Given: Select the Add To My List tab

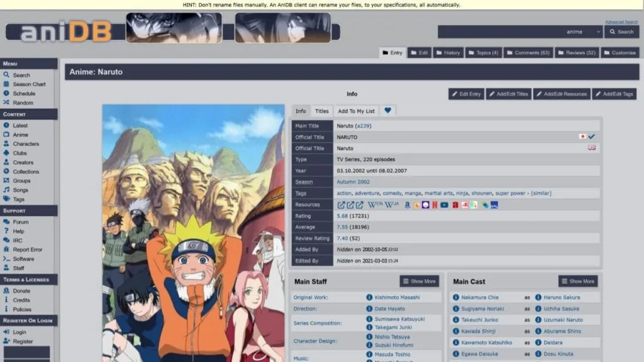Looking at the screenshot, I should [356, 111].
